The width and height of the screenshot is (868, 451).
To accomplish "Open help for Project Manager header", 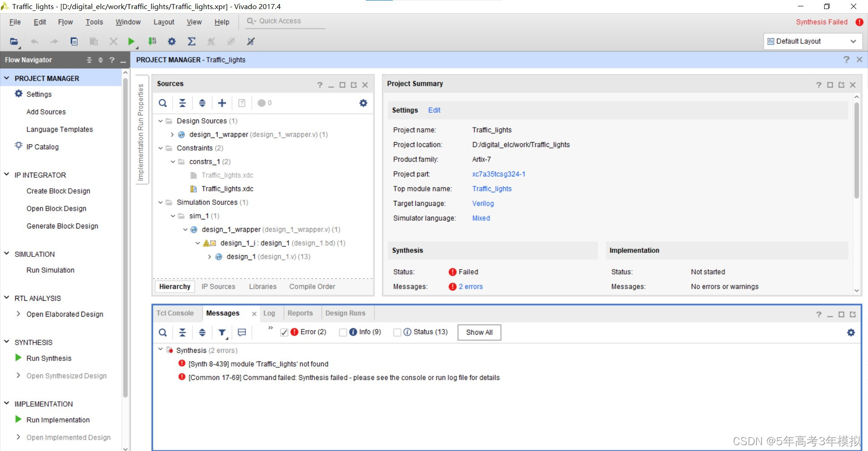I will pos(846,60).
